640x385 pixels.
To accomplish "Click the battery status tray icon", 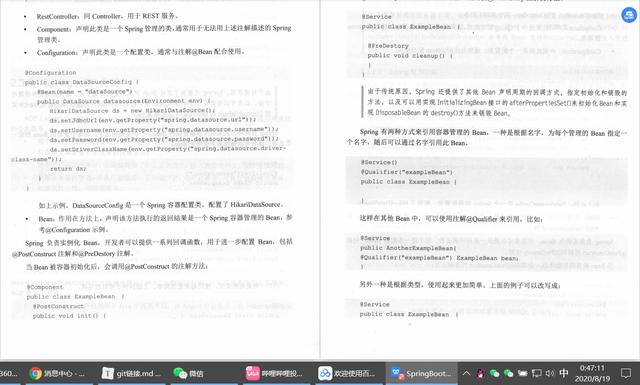I will (522, 373).
